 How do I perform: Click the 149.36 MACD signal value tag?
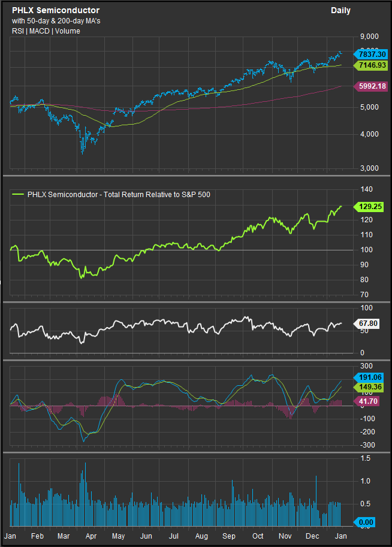[372, 388]
